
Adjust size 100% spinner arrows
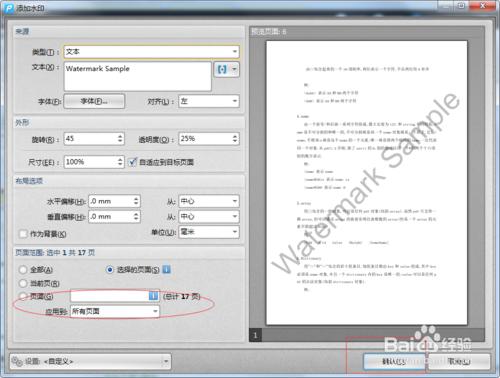point(120,162)
